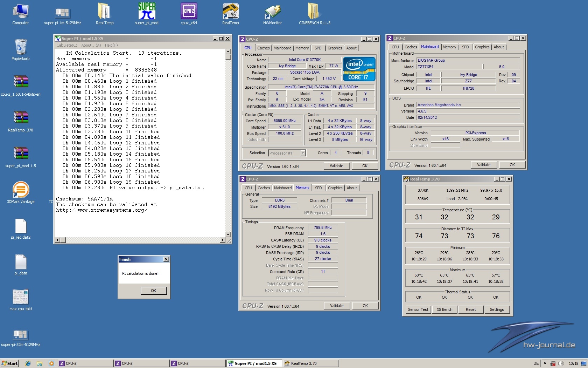Image resolution: width=588 pixels, height=368 pixels.
Task: Open Calculate(C) menu in Super PI
Action: (67, 45)
